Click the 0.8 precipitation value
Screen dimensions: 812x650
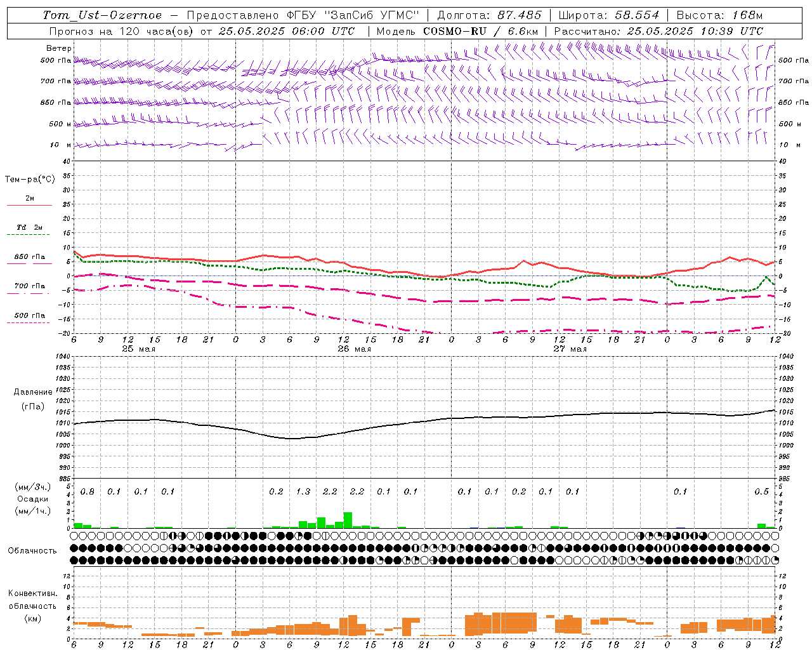coord(87,492)
